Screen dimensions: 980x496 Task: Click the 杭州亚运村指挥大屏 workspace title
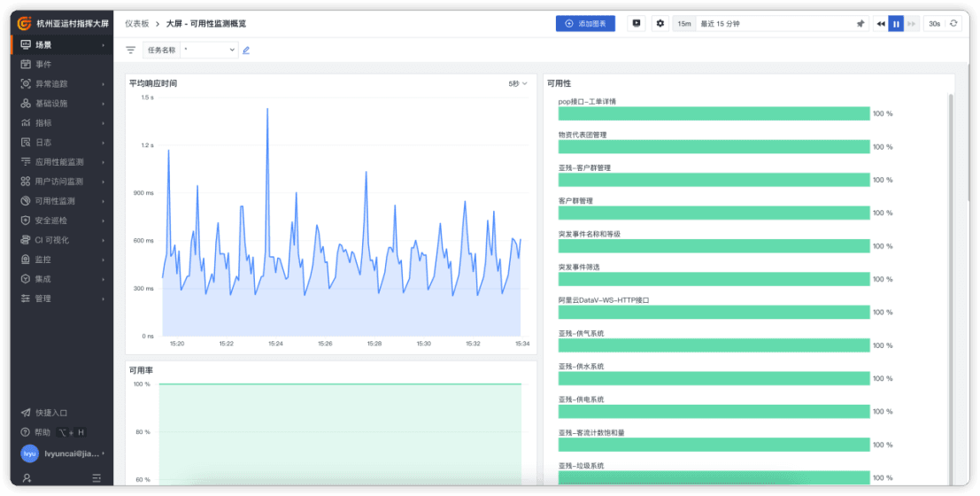pos(73,25)
